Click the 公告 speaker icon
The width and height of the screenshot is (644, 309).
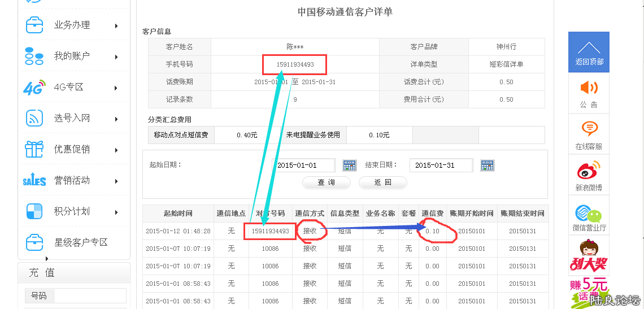[589, 88]
